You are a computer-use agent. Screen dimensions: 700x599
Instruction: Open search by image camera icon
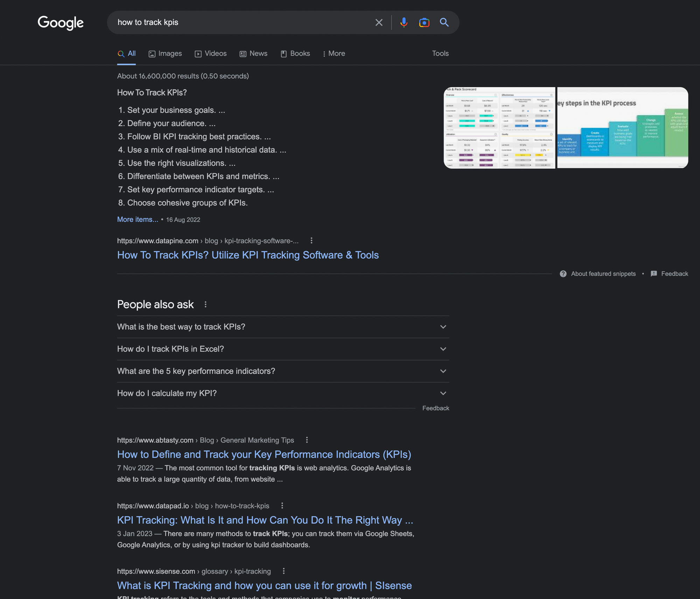click(424, 22)
